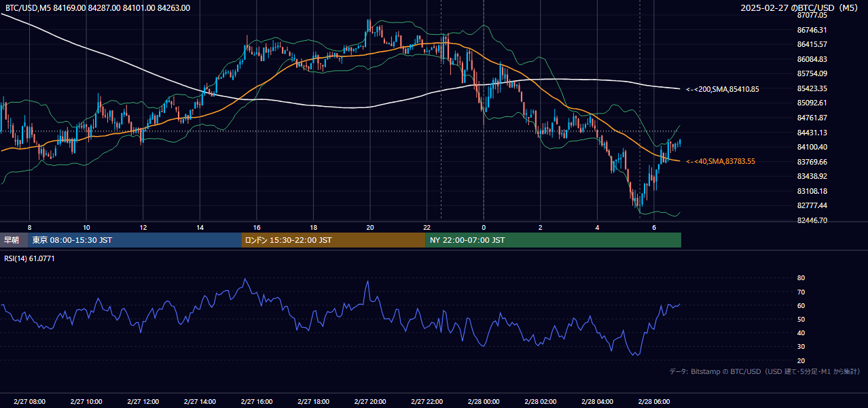Click price axis value 83438.92
Viewport: 868px width, 408px height.
812,176
